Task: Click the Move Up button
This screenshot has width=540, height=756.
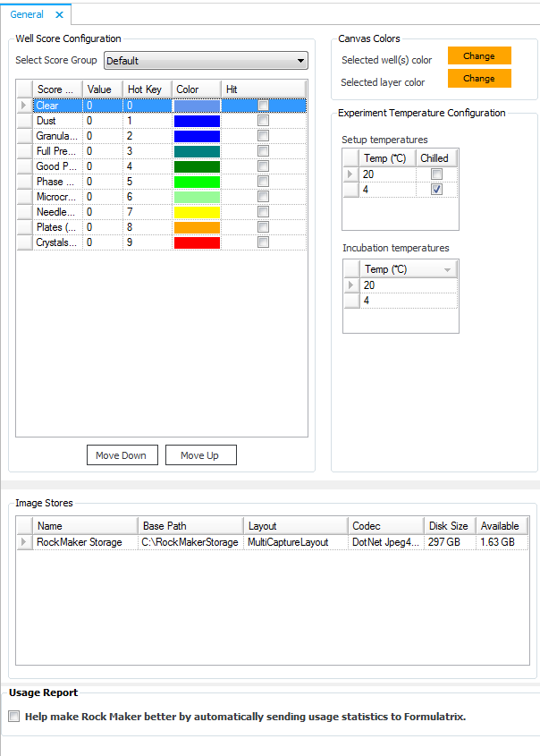Action: (x=199, y=455)
